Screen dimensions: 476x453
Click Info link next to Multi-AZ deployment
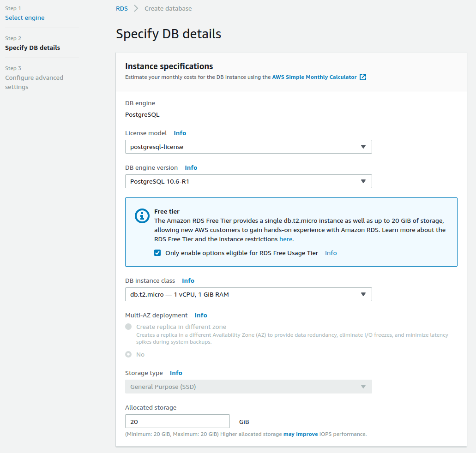coord(201,315)
